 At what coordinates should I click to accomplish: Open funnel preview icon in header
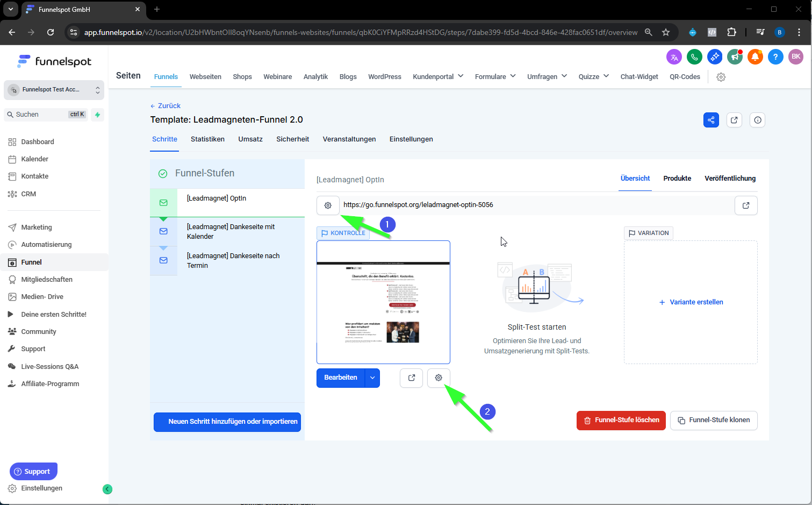click(x=734, y=120)
